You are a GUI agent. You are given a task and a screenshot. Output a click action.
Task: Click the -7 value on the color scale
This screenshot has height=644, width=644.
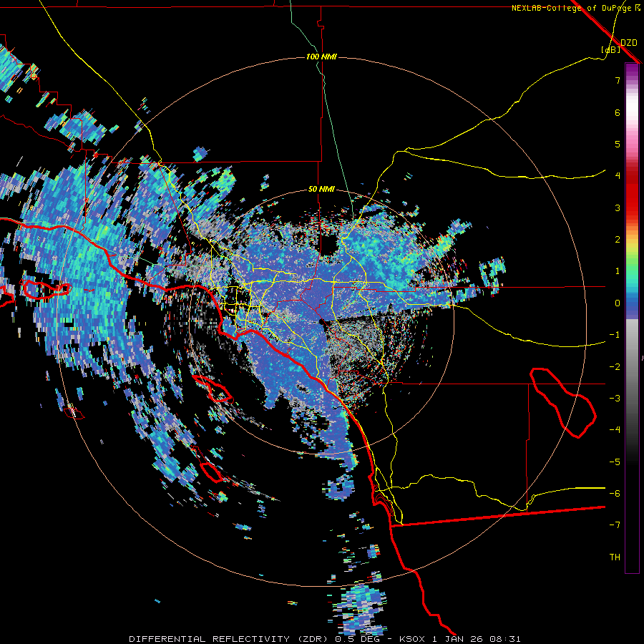615,525
